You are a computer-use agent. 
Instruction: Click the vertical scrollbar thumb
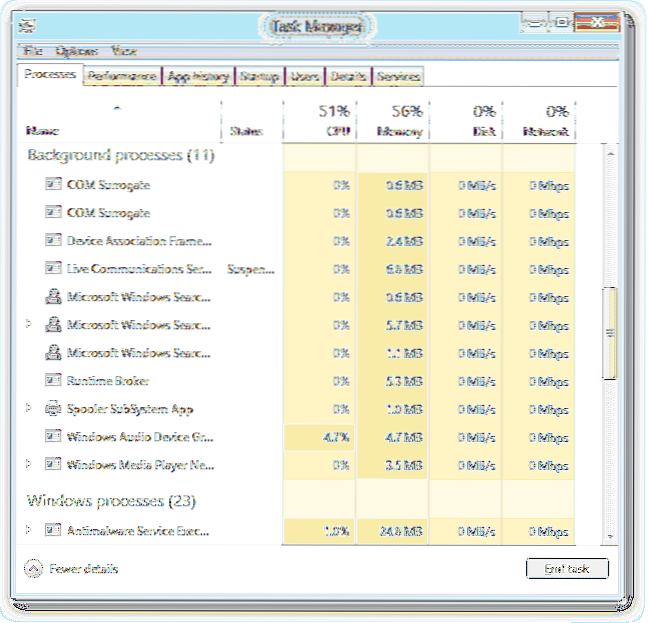610,333
